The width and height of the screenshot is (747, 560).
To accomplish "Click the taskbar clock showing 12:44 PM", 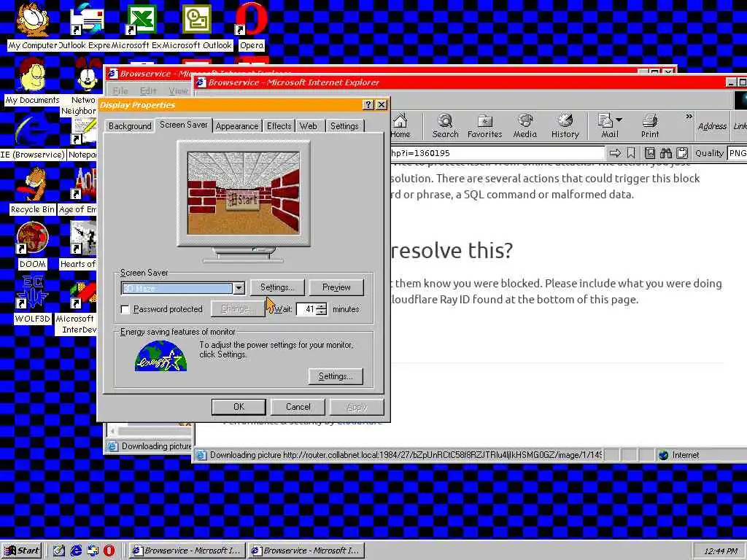I will (x=720, y=551).
